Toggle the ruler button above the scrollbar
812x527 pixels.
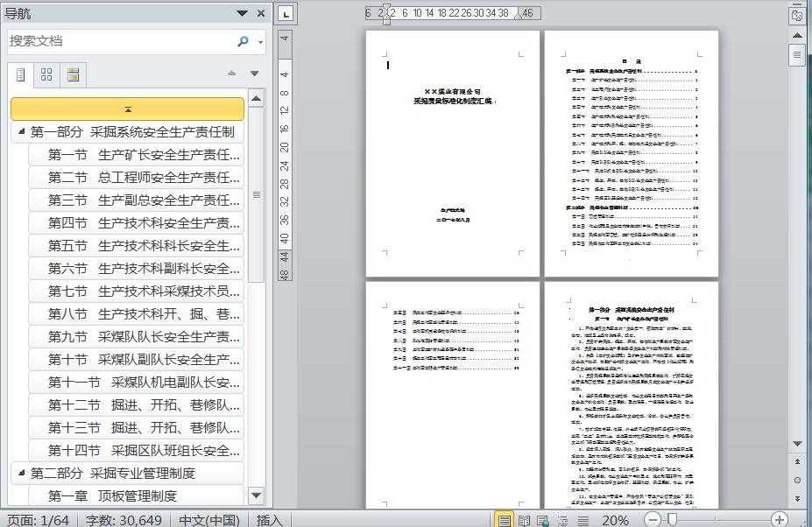[796, 15]
